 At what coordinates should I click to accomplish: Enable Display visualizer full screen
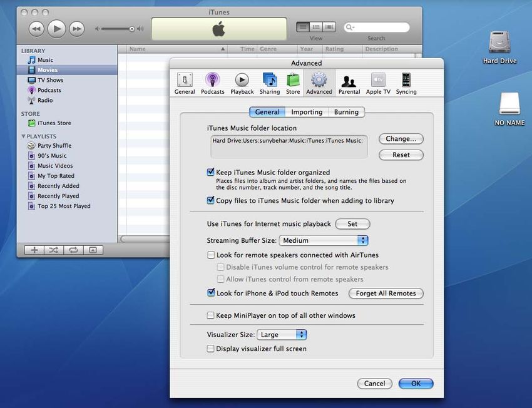211,349
